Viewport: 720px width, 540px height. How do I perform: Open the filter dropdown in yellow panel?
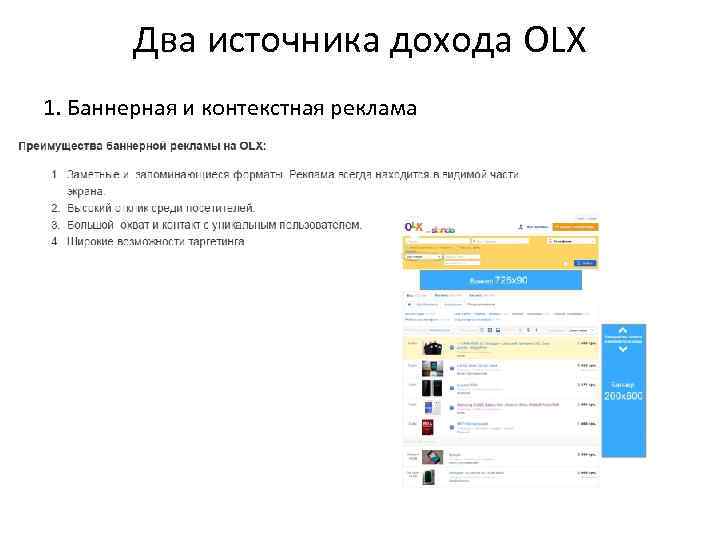[x=423, y=257]
